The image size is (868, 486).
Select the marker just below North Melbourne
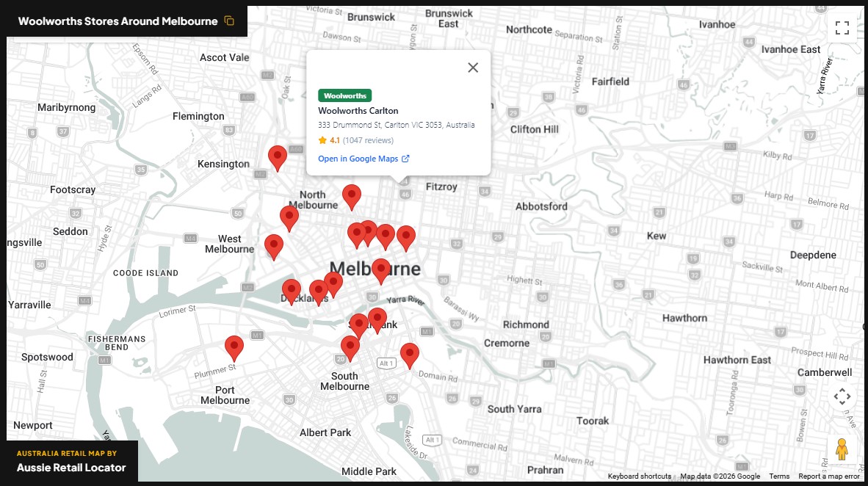(289, 218)
